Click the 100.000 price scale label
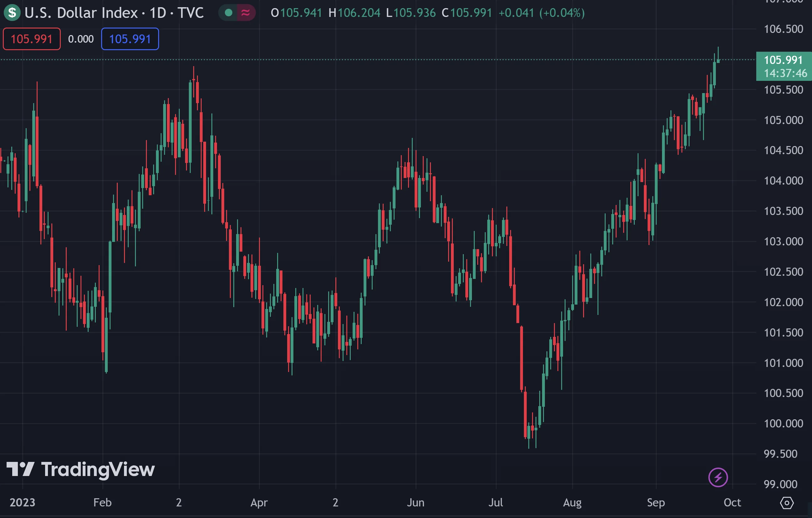 (783, 423)
